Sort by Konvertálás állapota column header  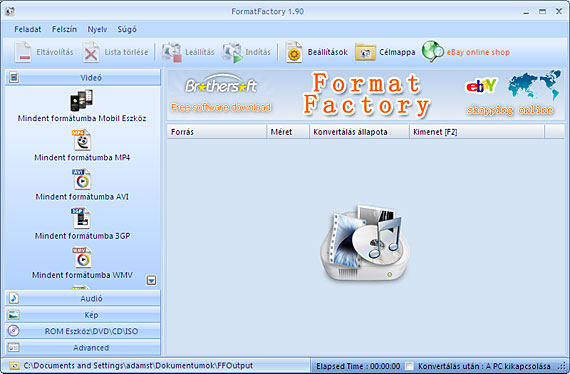[x=360, y=132]
